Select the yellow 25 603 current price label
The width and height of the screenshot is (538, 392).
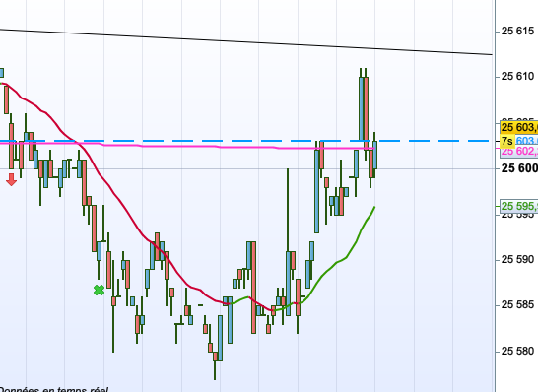pos(519,128)
